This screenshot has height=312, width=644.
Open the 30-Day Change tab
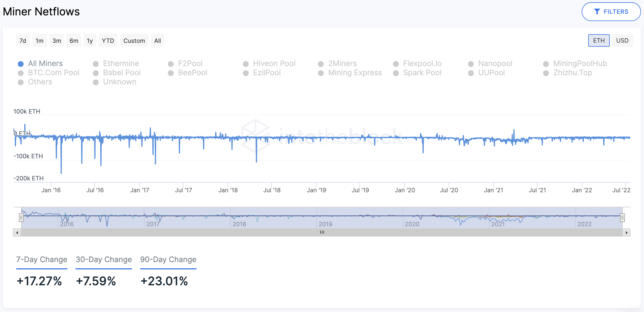click(x=104, y=259)
